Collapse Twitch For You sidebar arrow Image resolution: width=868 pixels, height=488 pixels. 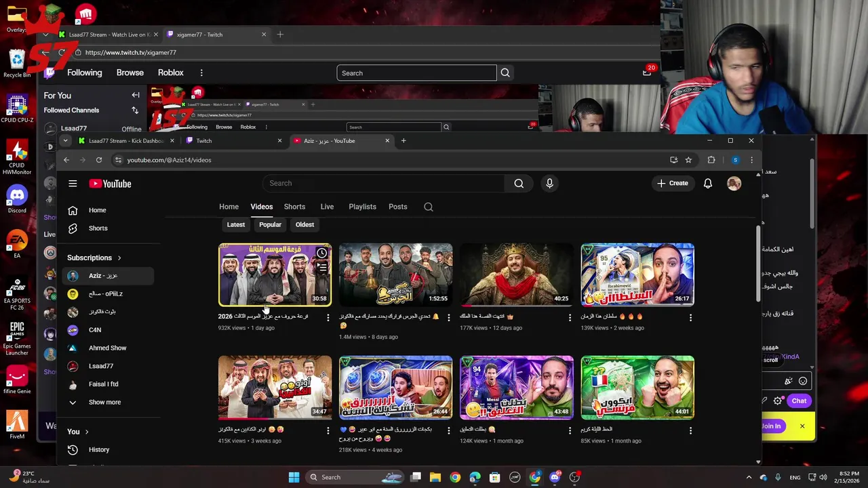(136, 96)
